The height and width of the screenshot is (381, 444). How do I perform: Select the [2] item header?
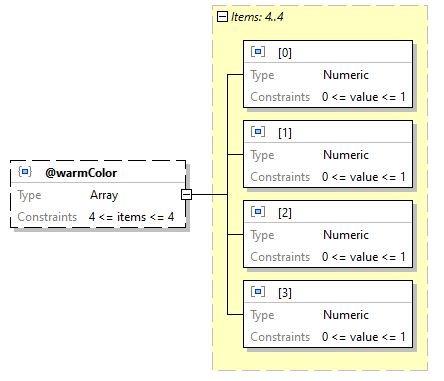[328, 212]
